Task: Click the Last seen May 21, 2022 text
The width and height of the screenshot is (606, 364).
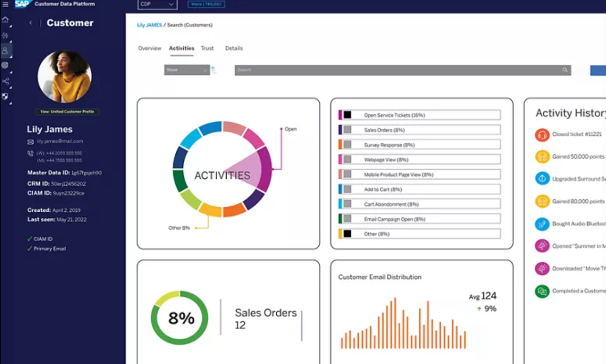Action: click(57, 219)
